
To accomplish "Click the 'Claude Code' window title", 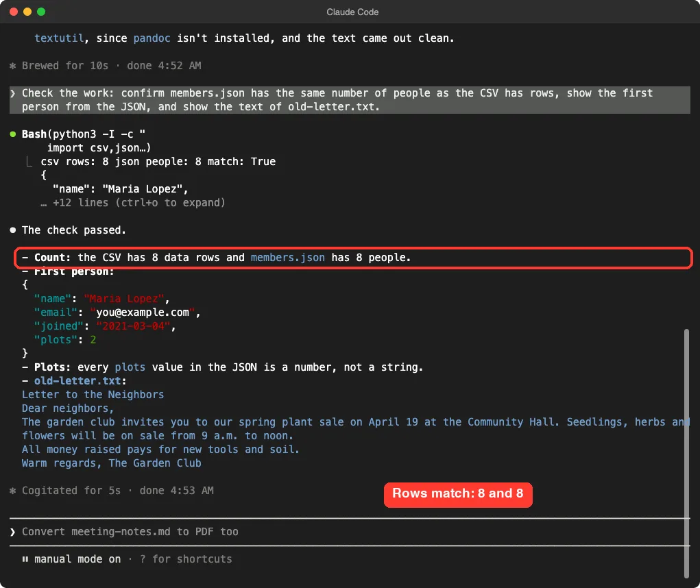I will click(352, 12).
